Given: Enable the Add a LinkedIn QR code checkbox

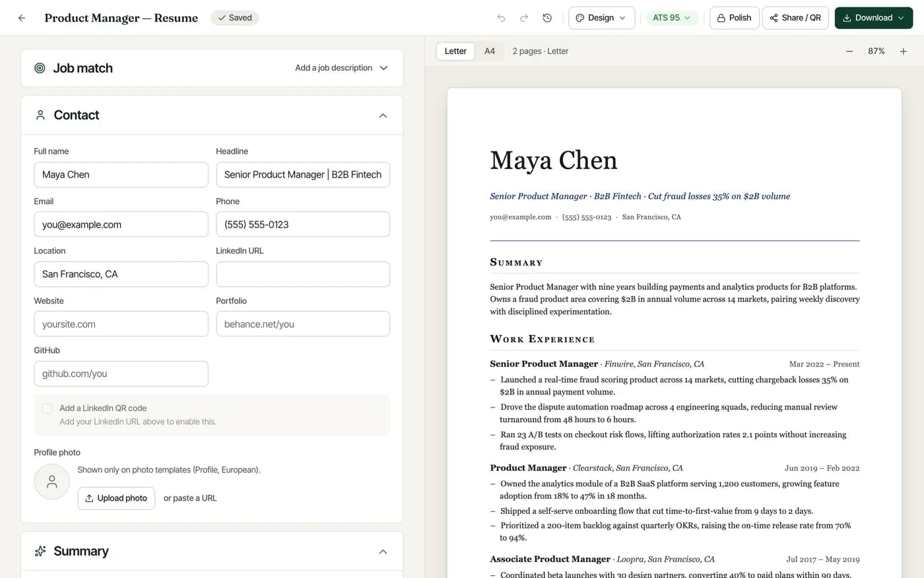Looking at the screenshot, I should pyautogui.click(x=47, y=408).
